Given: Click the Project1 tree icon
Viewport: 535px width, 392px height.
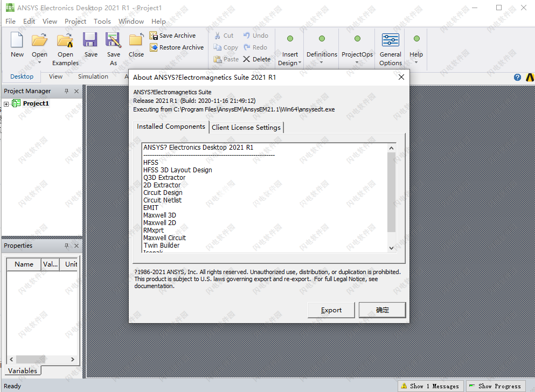Looking at the screenshot, I should (x=16, y=103).
